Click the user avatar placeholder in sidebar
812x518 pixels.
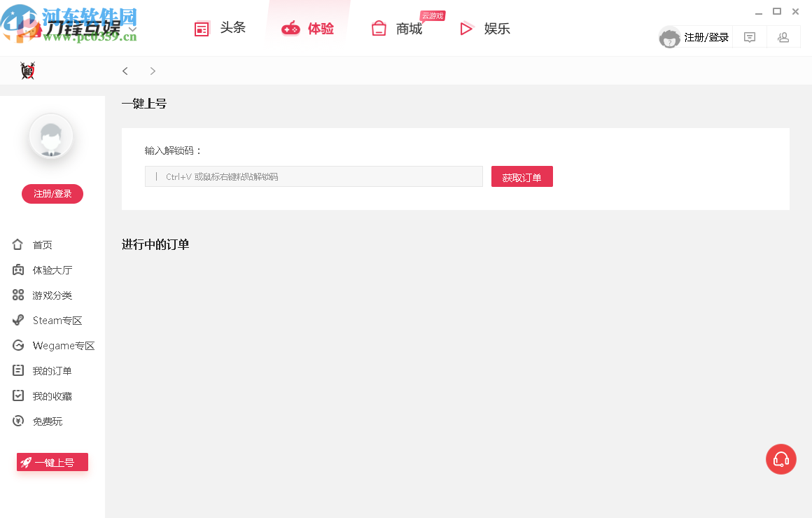click(x=51, y=136)
